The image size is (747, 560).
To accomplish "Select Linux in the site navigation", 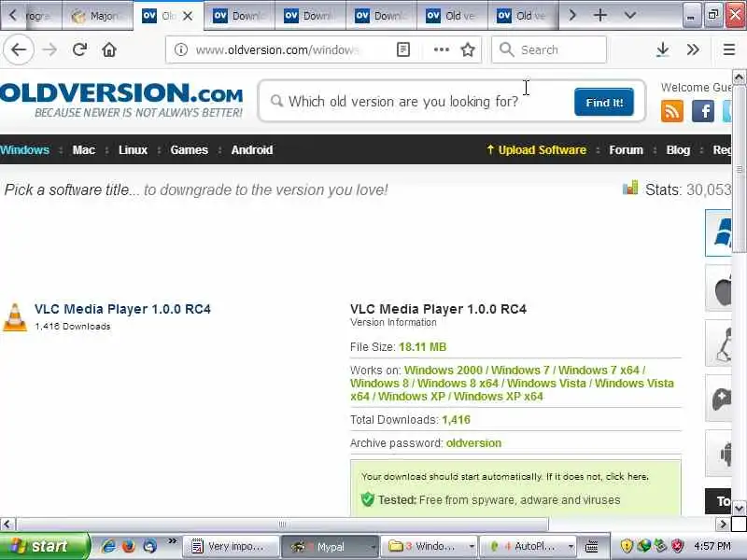I will [133, 150].
